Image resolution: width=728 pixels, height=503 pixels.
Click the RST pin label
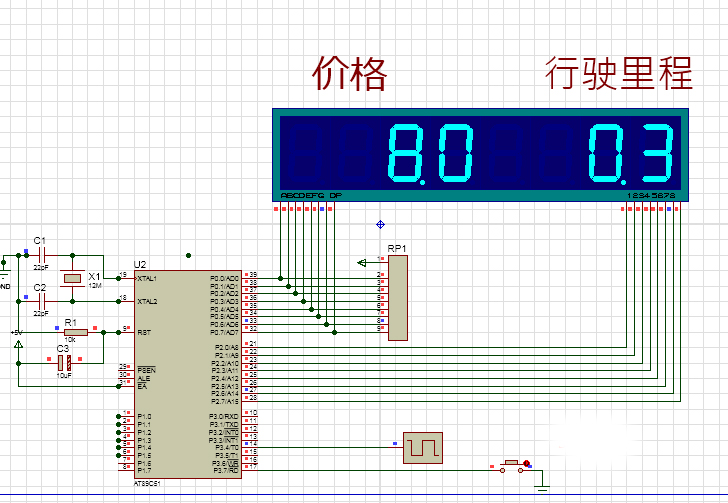click(x=144, y=333)
